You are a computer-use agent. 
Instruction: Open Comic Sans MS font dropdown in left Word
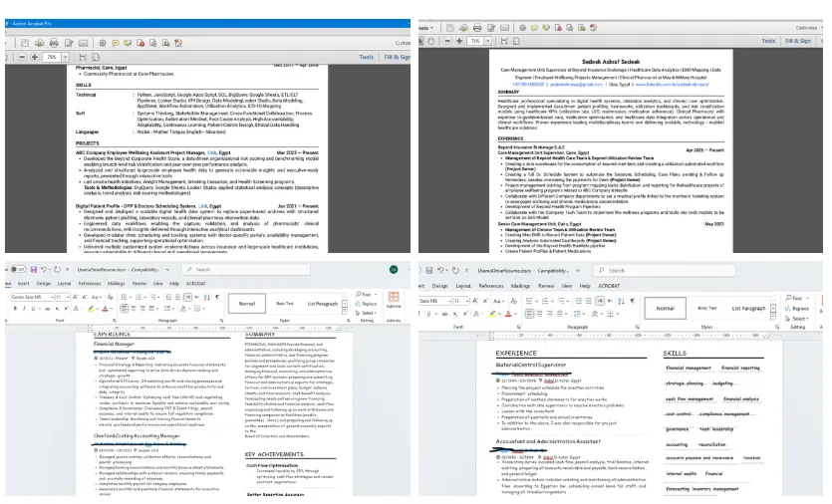click(52, 297)
